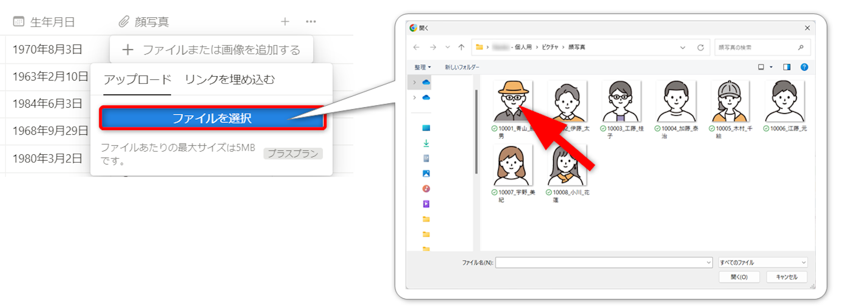
Task: Open Documents from the dialog sidebar
Action: coord(426,159)
